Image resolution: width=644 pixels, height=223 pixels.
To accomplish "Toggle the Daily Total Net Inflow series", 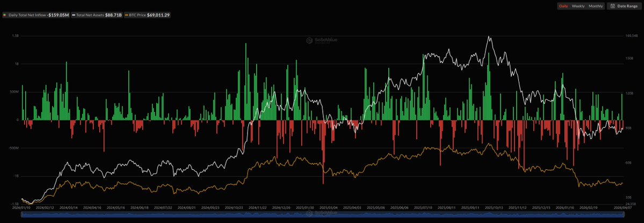I will (35, 15).
